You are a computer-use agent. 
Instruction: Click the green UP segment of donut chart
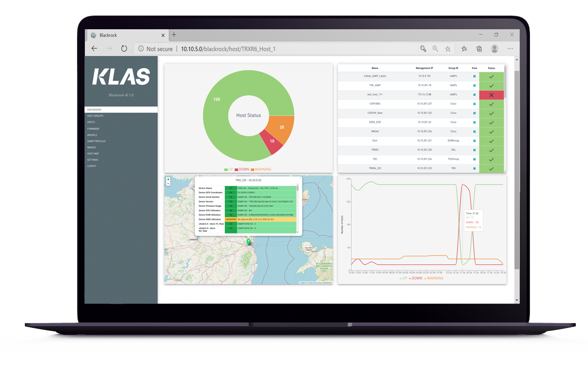217,100
